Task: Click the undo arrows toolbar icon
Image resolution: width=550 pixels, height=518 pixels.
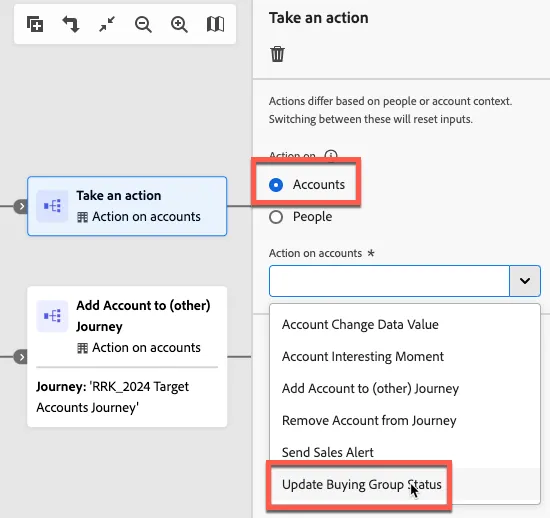Action: 71,24
